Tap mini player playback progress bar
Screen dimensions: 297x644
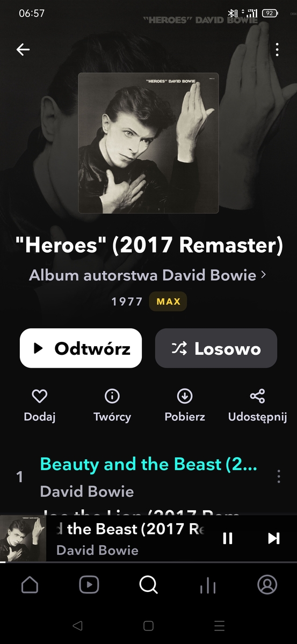[148, 562]
